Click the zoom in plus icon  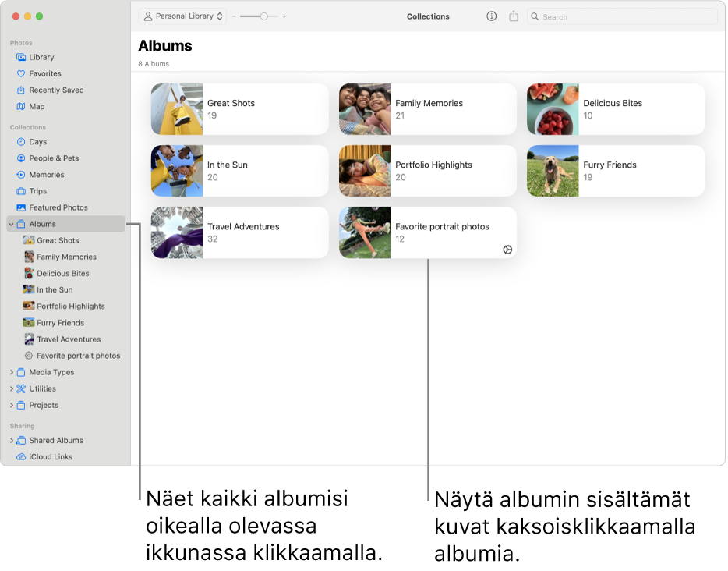(284, 16)
